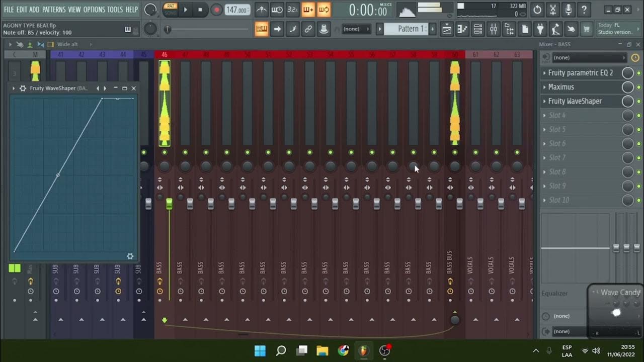
Task: Open Windows Start menu
Action: pos(260,350)
